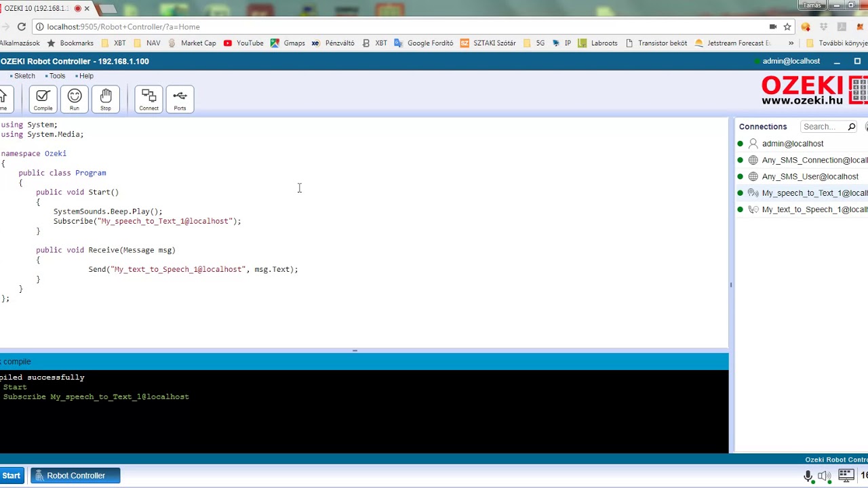Stop the program with the hand icon
This screenshot has width=868, height=488.
106,100
